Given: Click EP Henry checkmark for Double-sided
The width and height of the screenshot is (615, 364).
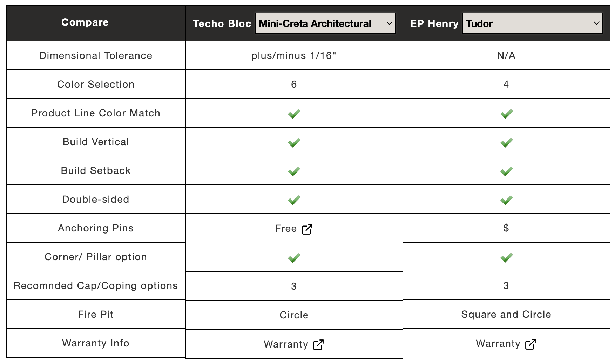Looking at the screenshot, I should tap(506, 200).
